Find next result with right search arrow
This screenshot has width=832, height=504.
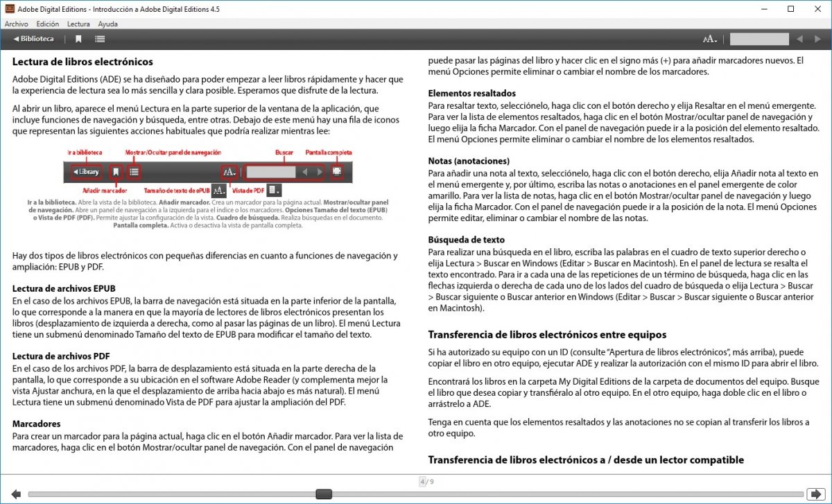point(818,40)
